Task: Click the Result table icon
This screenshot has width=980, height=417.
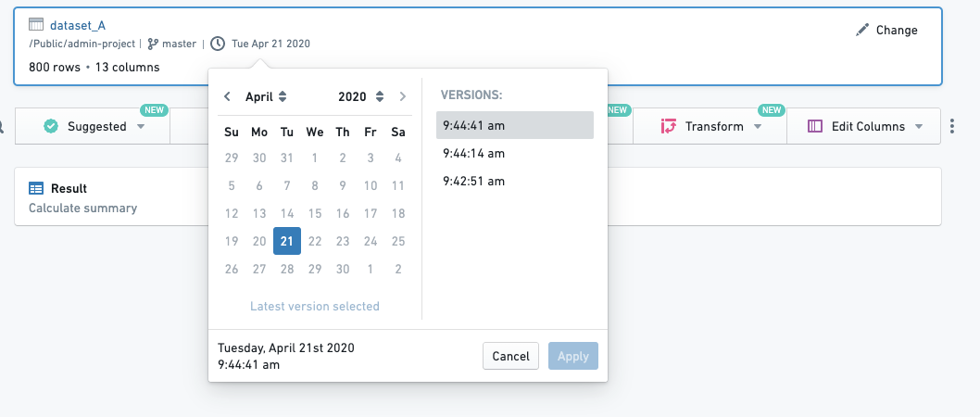Action: point(36,188)
